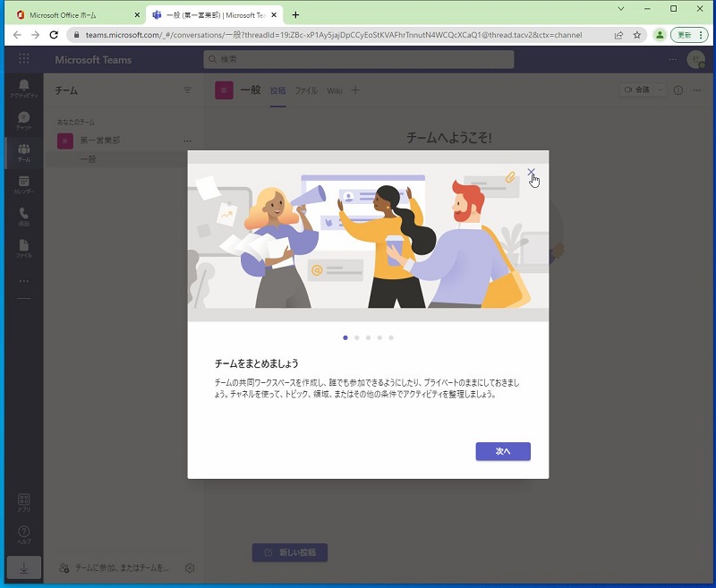The image size is (716, 588).
Task: Open a new browser tab
Action: point(295,15)
